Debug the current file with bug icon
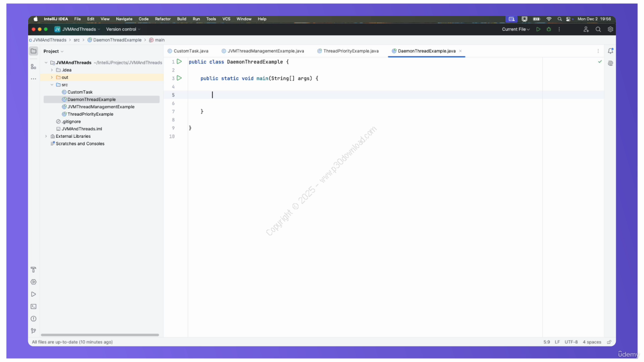The image size is (644, 362). coord(549,29)
